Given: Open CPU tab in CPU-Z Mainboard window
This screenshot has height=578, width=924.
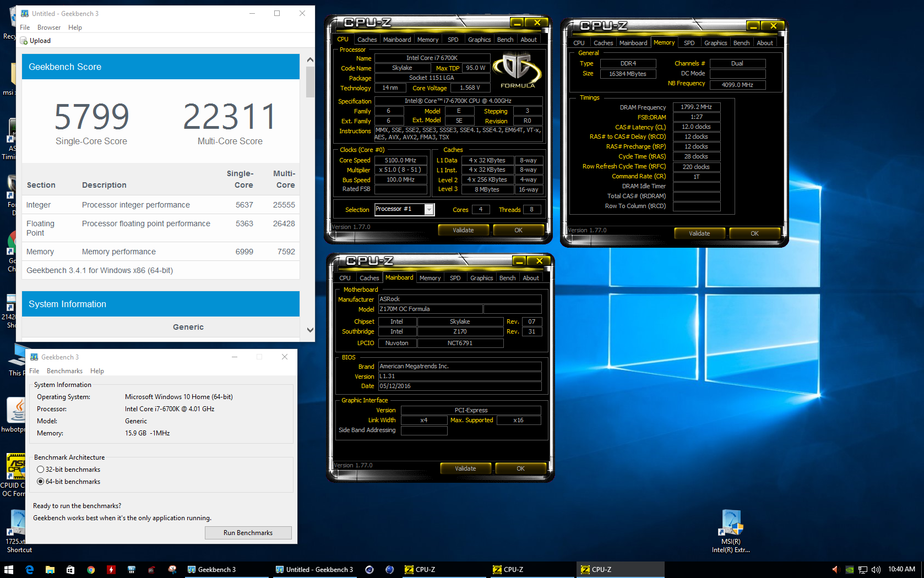Looking at the screenshot, I should tap(345, 278).
